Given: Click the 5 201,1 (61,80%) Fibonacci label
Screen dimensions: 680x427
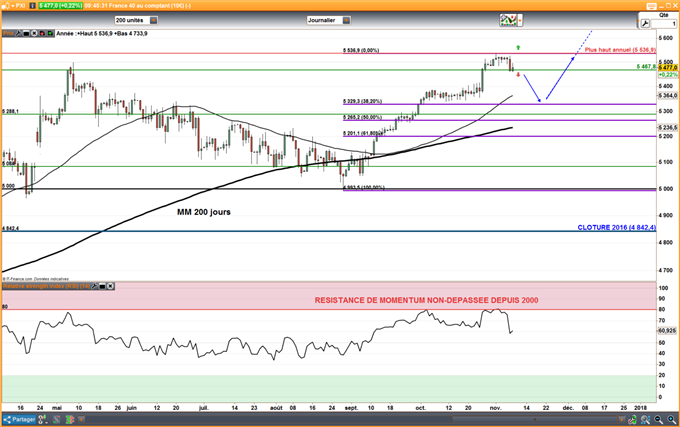Looking at the screenshot, I should click(x=363, y=133).
